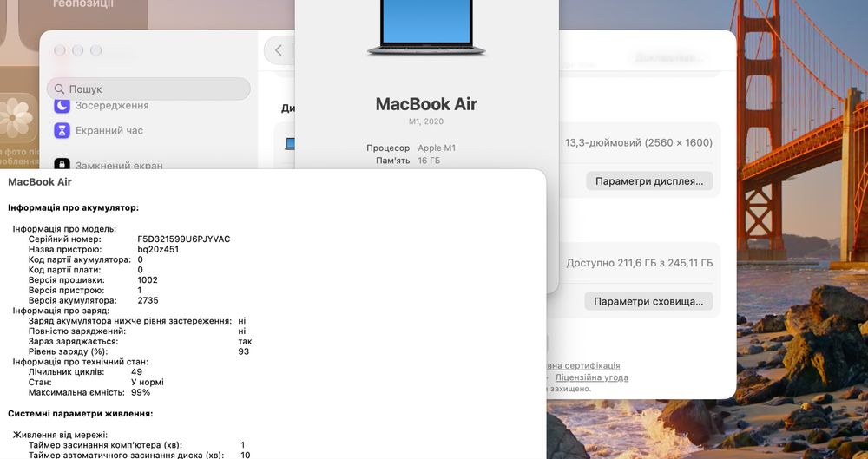Click serial number F5D321599U6PJYVAC
The image size is (868, 459).
click(184, 239)
